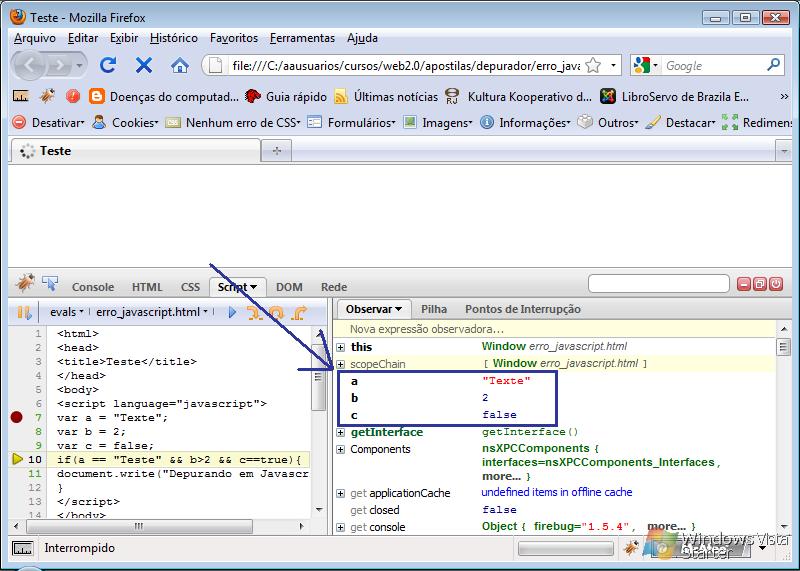Expand the Components entry

341,450
